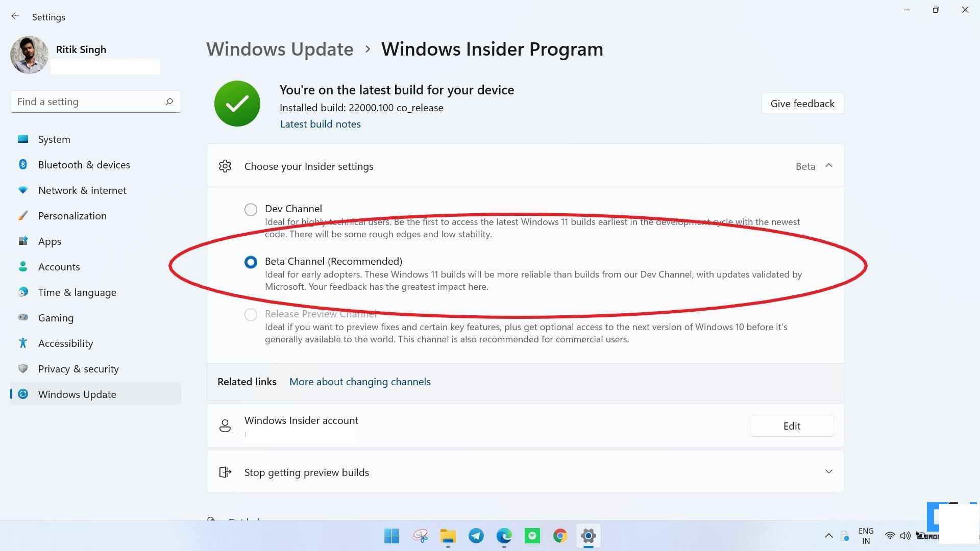Collapse the Choose your Insider settings dropdown
The width and height of the screenshot is (980, 551).
[x=828, y=165]
